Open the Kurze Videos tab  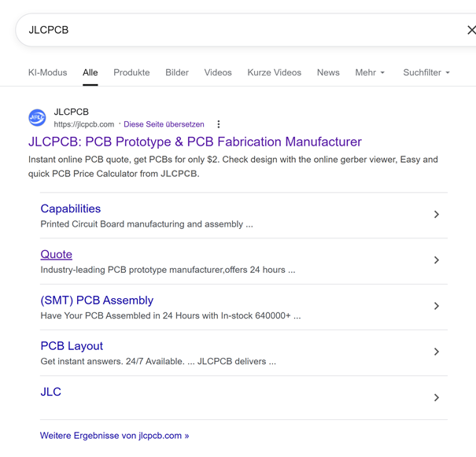point(275,72)
